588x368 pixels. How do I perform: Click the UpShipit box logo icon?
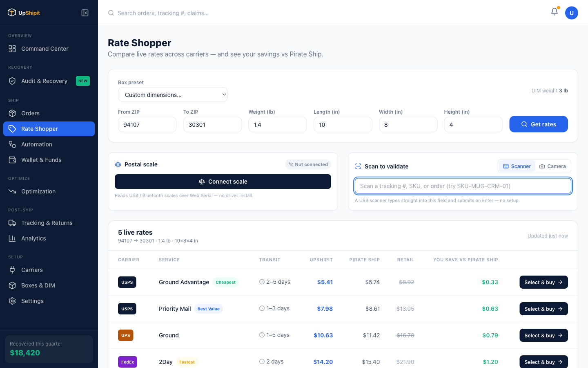pyautogui.click(x=12, y=13)
